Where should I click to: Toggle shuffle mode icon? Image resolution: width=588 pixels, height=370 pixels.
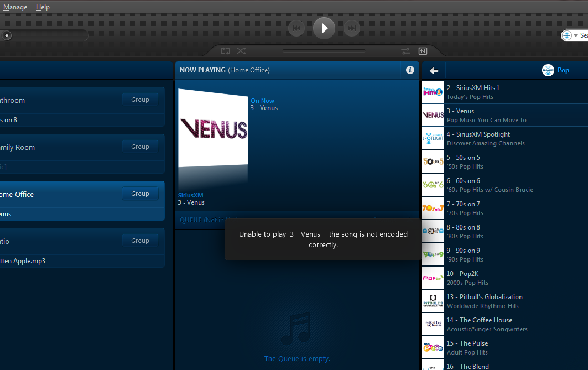coord(241,51)
